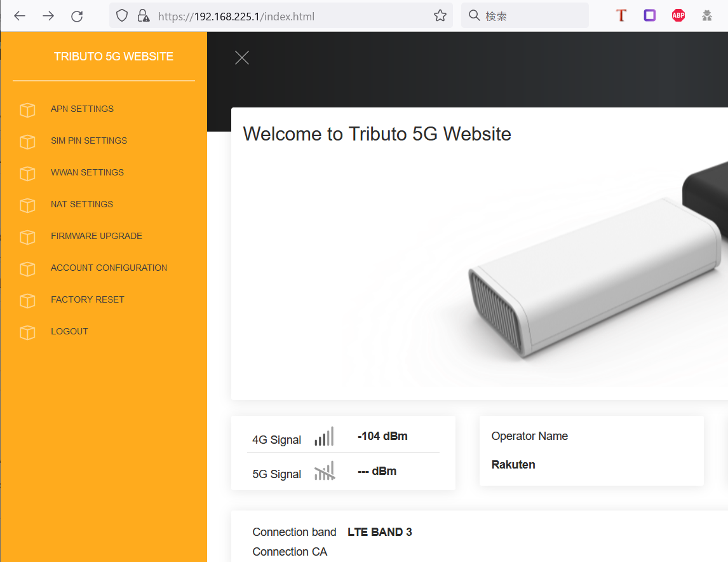Click the LOGOUT link
Image resolution: width=728 pixels, height=562 pixels.
70,331
